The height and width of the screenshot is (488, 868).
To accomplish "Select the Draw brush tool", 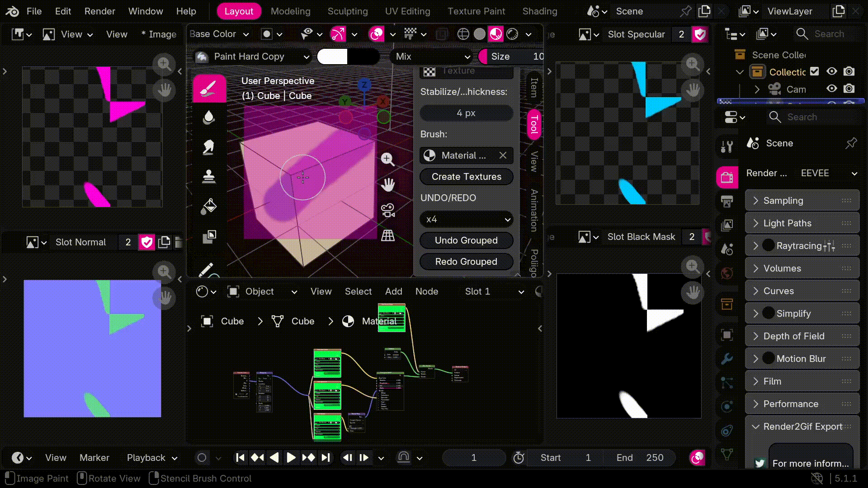I will click(209, 88).
